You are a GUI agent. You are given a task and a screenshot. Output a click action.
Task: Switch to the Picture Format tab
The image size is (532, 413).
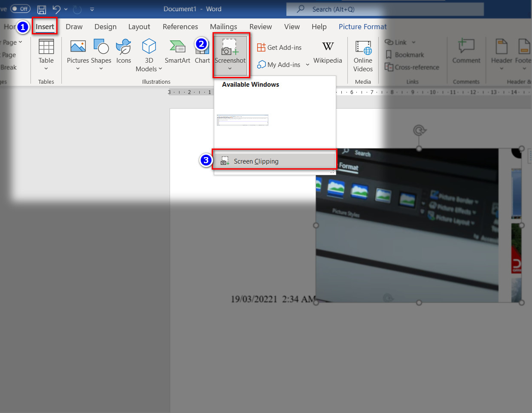coord(363,27)
